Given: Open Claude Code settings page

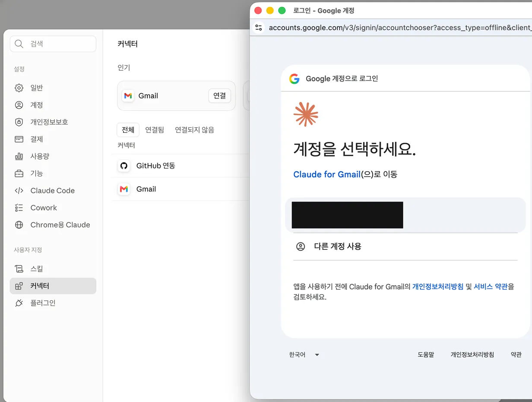Looking at the screenshot, I should click(x=53, y=191).
